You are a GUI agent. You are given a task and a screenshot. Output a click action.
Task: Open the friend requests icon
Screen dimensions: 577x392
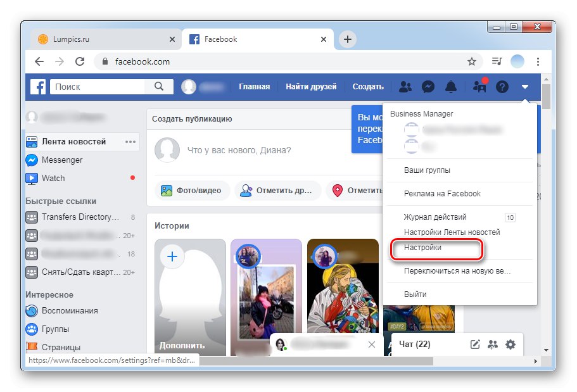[x=404, y=86]
